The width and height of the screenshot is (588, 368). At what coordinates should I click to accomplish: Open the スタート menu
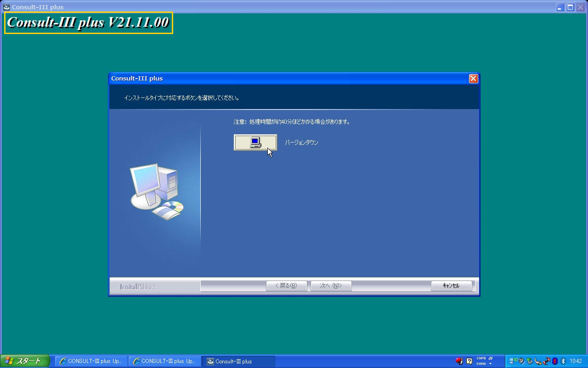[x=25, y=361]
